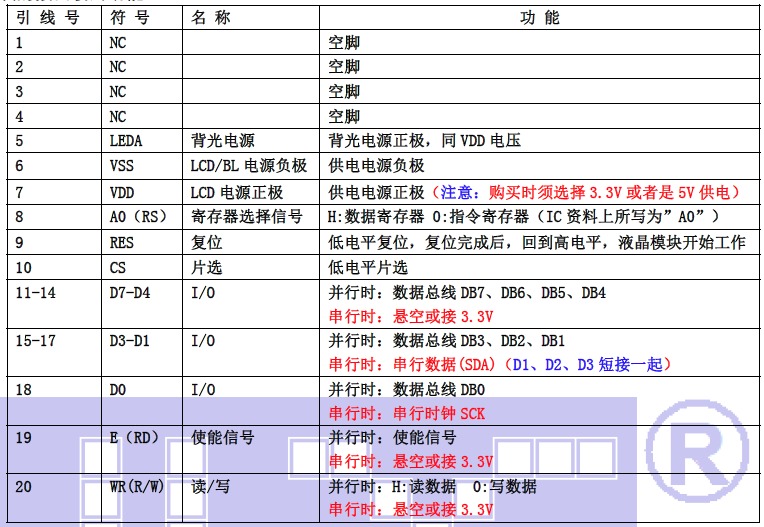Click the RES symbol cell
The image size is (764, 527).
(x=121, y=243)
